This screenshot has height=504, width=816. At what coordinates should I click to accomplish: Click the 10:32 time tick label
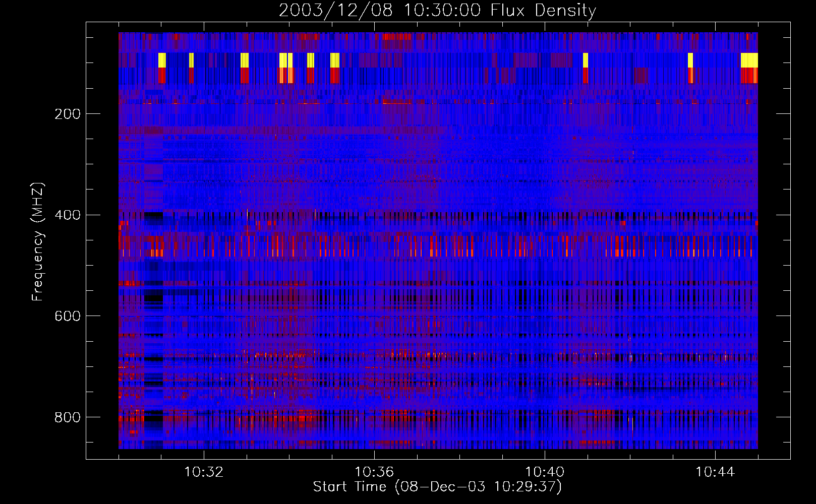pyautogui.click(x=204, y=472)
